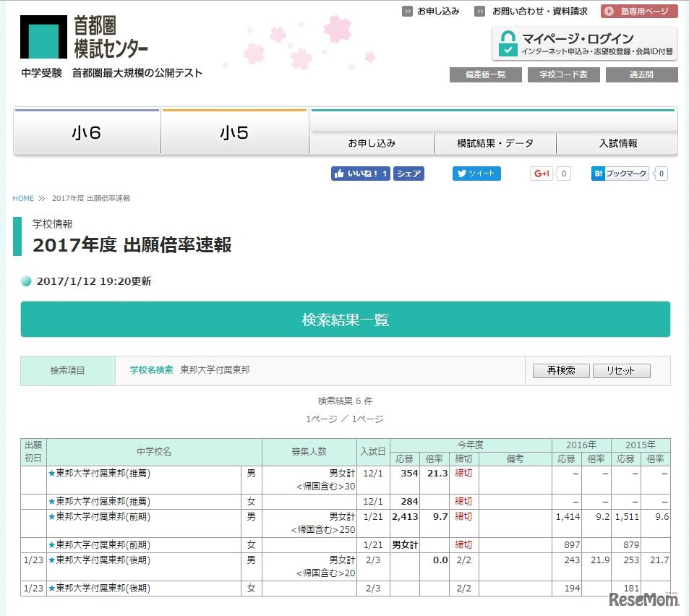The height and width of the screenshot is (616, 689).
Task: Open the 模試結果・データ menu
Action: (x=495, y=143)
